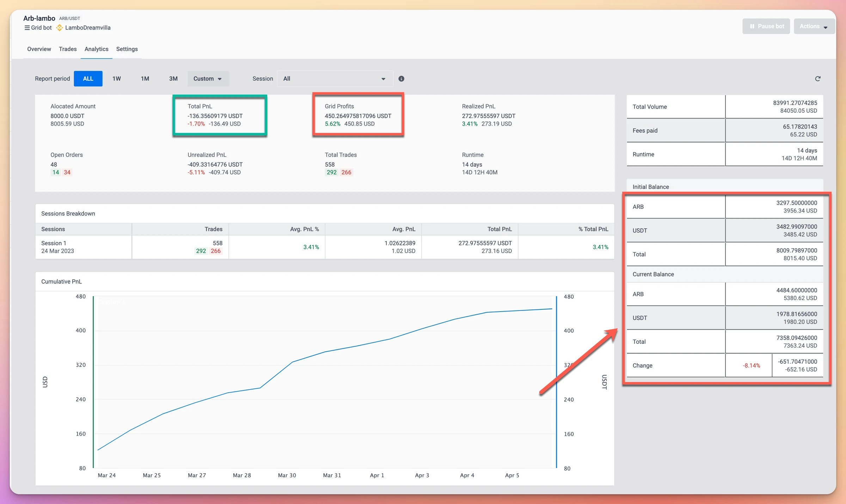Image resolution: width=846 pixels, height=504 pixels.
Task: Click the refresh analytics icon
Action: (x=817, y=79)
